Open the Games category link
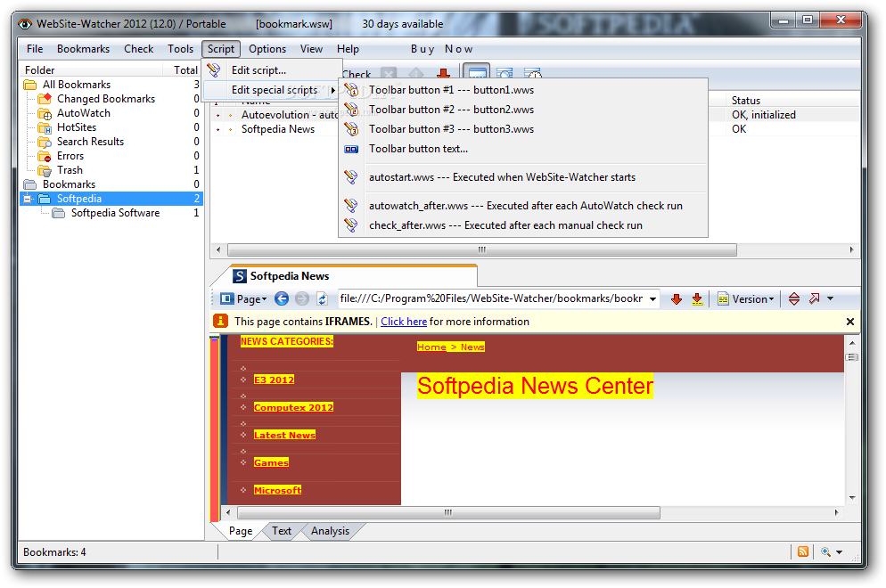This screenshot has height=588, width=886. coord(271,462)
